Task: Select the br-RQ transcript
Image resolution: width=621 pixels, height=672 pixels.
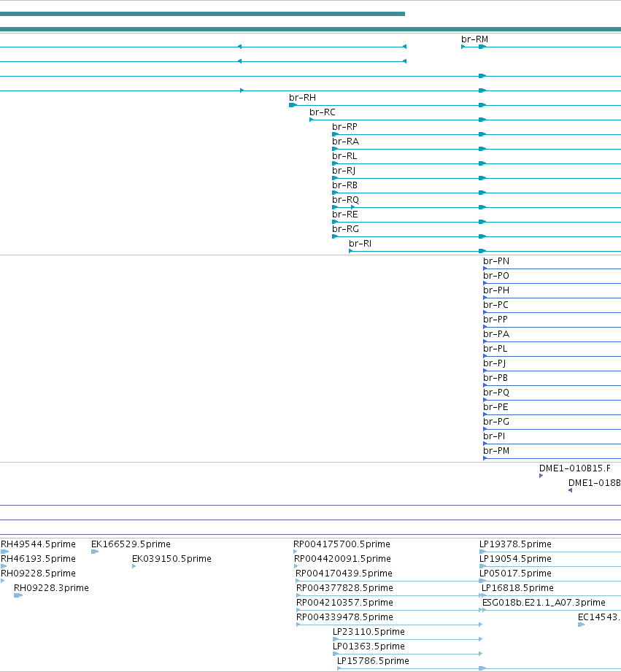Action: pos(345,200)
